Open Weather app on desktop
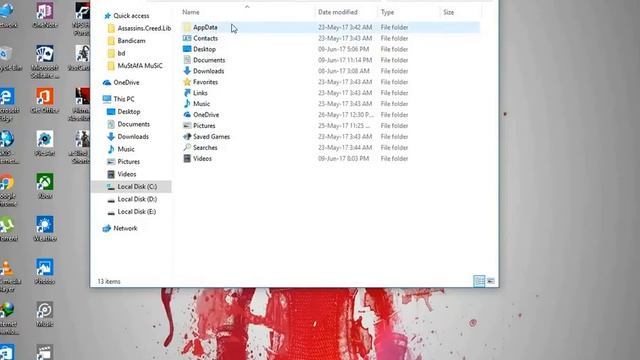The image size is (640, 360). pyautogui.click(x=44, y=229)
